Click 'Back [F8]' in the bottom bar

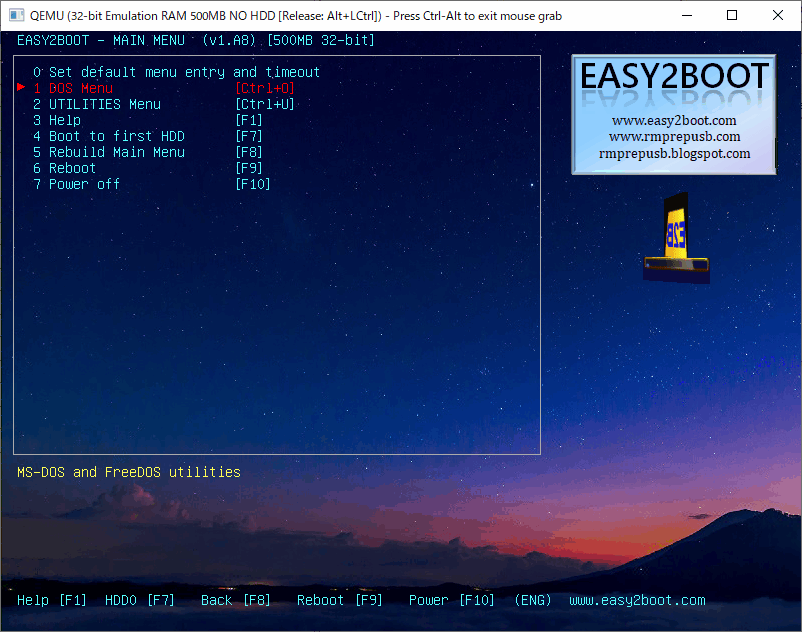click(x=236, y=600)
